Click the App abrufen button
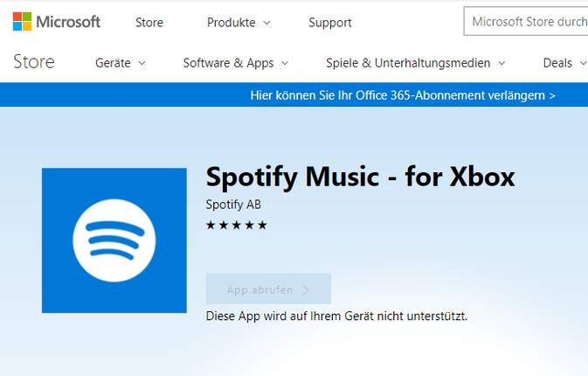The height and width of the screenshot is (376, 588). (268, 289)
